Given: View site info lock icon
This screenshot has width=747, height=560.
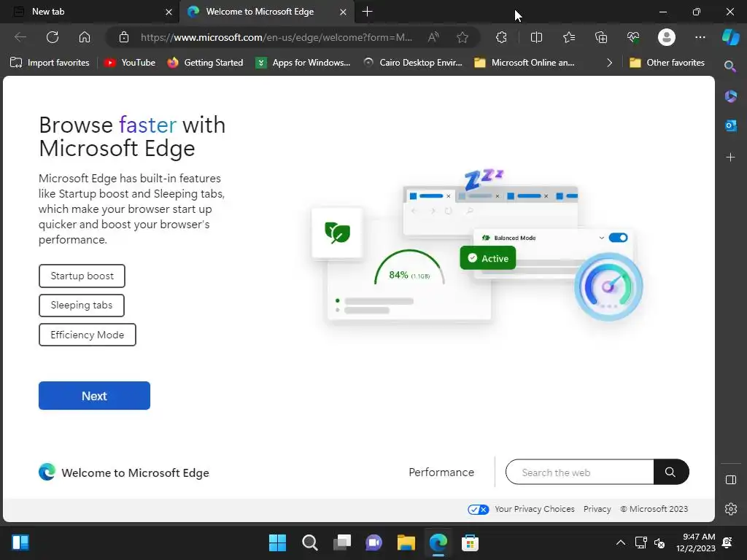Looking at the screenshot, I should (124, 37).
